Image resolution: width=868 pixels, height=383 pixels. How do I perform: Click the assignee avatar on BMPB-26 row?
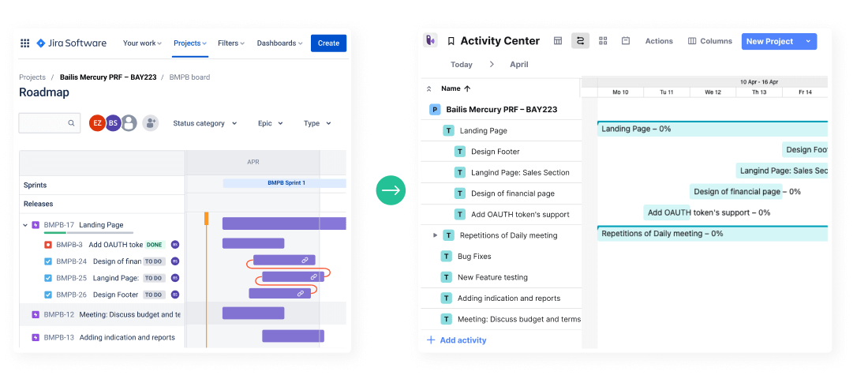point(175,295)
